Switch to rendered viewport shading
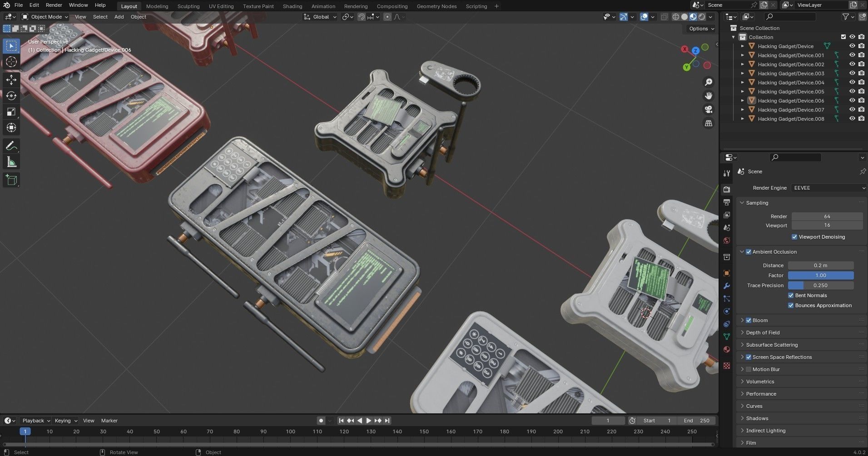This screenshot has height=456, width=868. click(702, 17)
